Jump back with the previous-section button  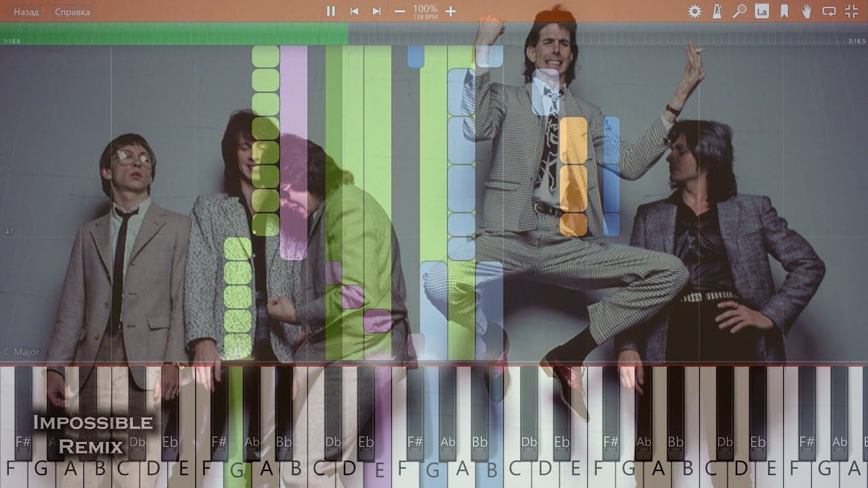pyautogui.click(x=354, y=11)
